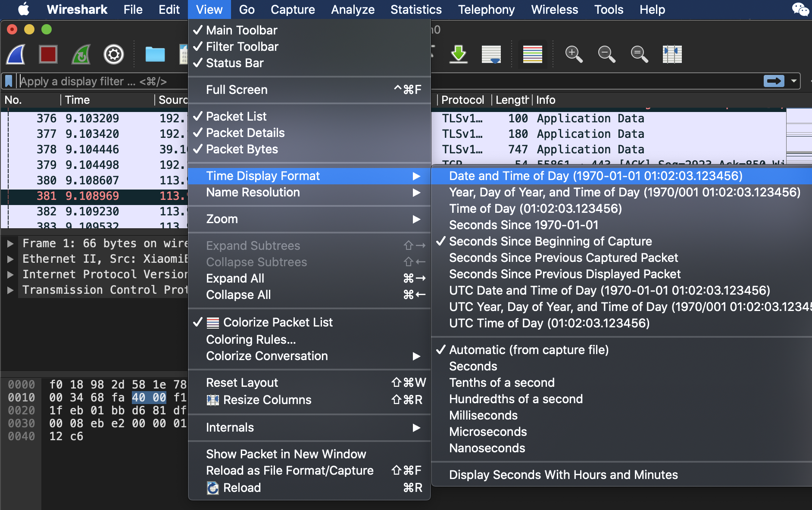Select packet 381 row in list
Screen dimensions: 812x510
click(94, 196)
